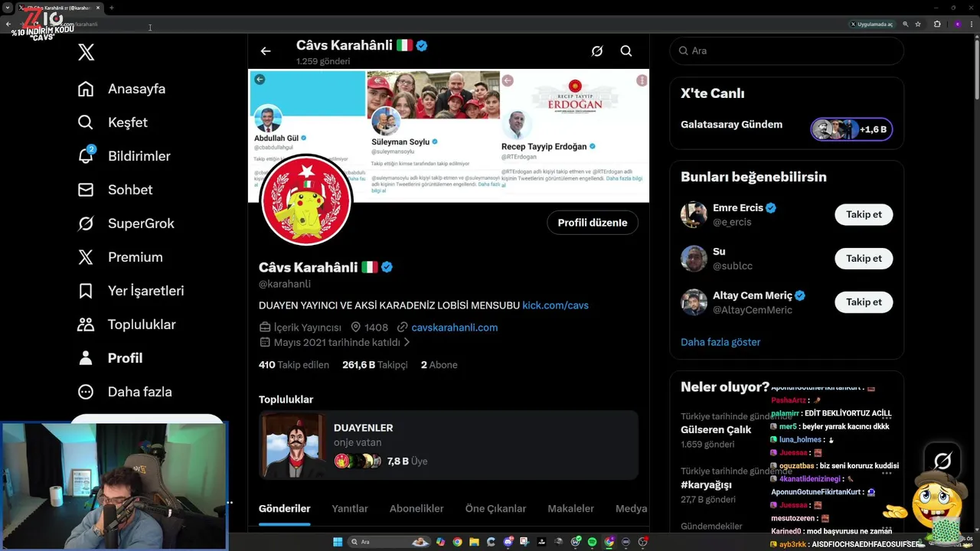Image resolution: width=980 pixels, height=551 pixels.
Task: Open the cavskarahanli.com website link
Action: 455,328
